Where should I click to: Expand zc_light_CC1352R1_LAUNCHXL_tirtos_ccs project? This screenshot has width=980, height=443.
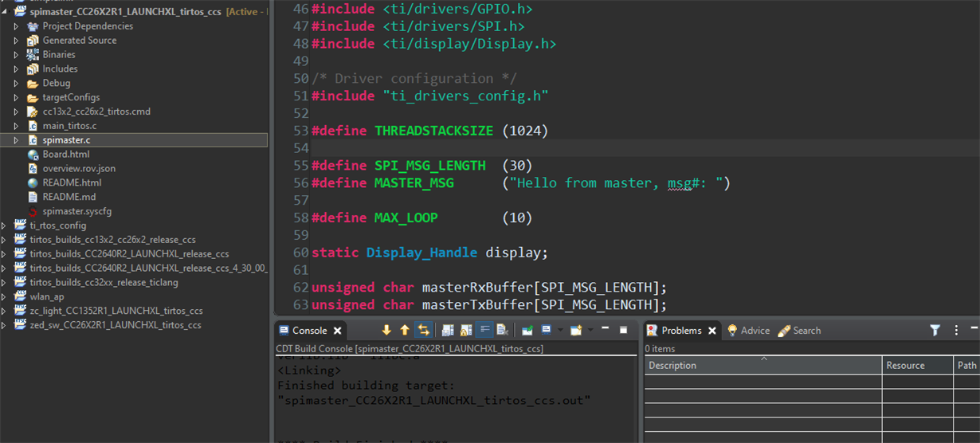coord(5,311)
